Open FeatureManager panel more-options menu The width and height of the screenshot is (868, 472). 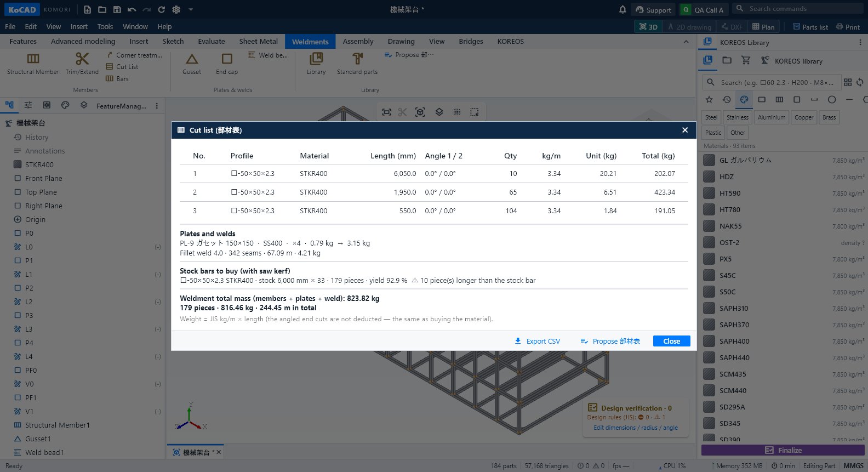click(x=157, y=106)
